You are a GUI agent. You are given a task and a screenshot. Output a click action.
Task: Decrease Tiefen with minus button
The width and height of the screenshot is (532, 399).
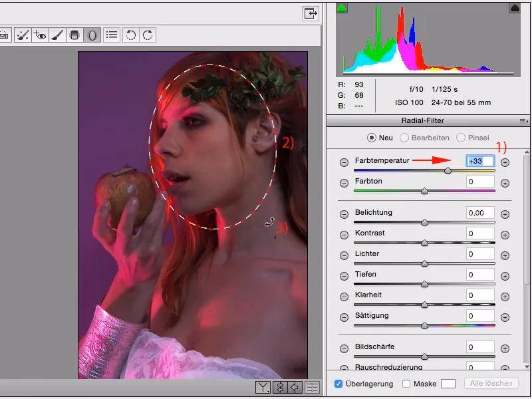click(x=344, y=277)
